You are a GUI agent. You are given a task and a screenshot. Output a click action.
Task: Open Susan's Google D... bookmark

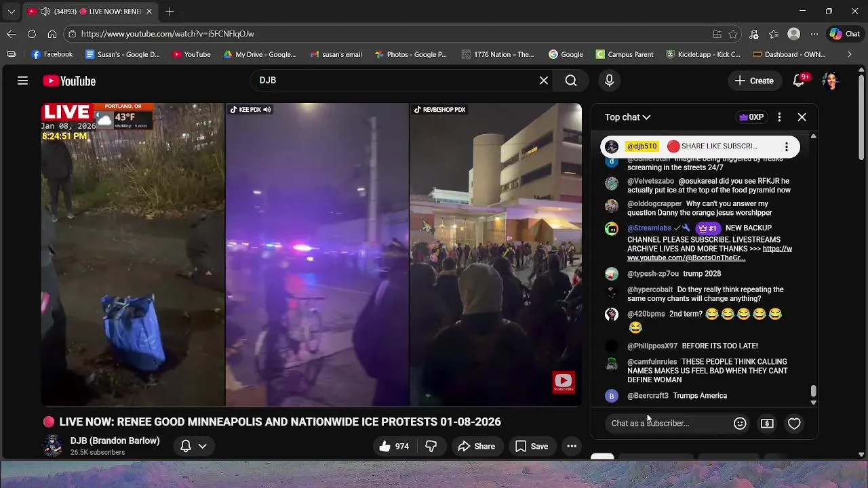pos(123,54)
